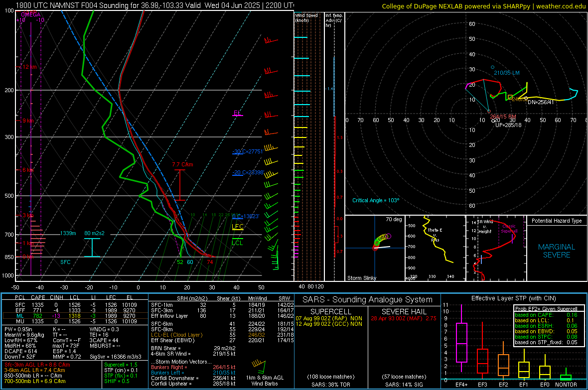The width and height of the screenshot is (588, 390).
Task: Click the DN=256/41 Corfidi hodograph label
Action: tap(541, 102)
